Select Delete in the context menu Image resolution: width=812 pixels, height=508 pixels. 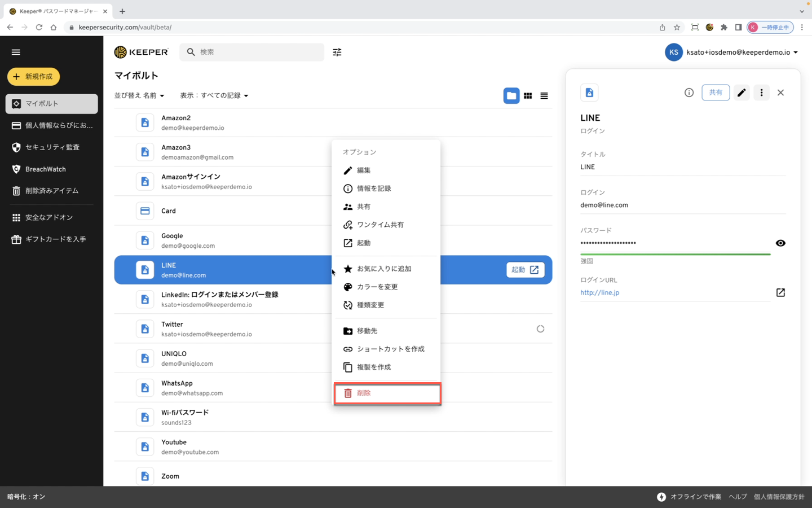pos(387,393)
